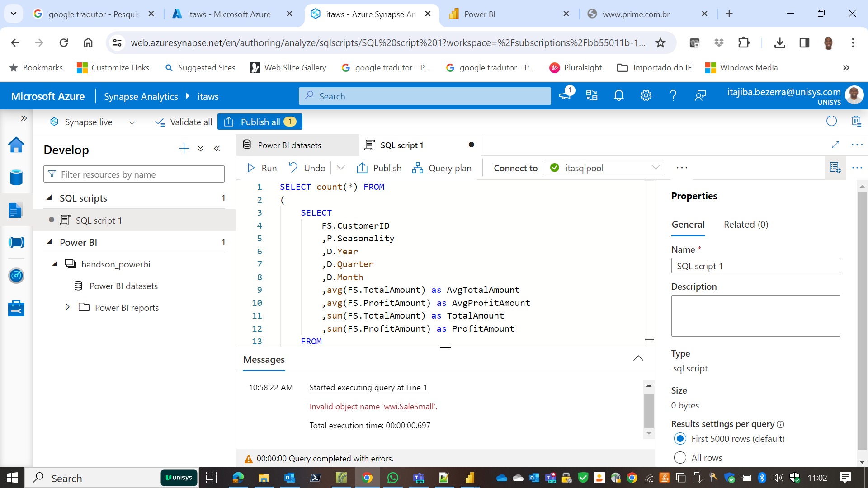Maximize the editor with expand icon
The image size is (868, 488).
tap(835, 145)
